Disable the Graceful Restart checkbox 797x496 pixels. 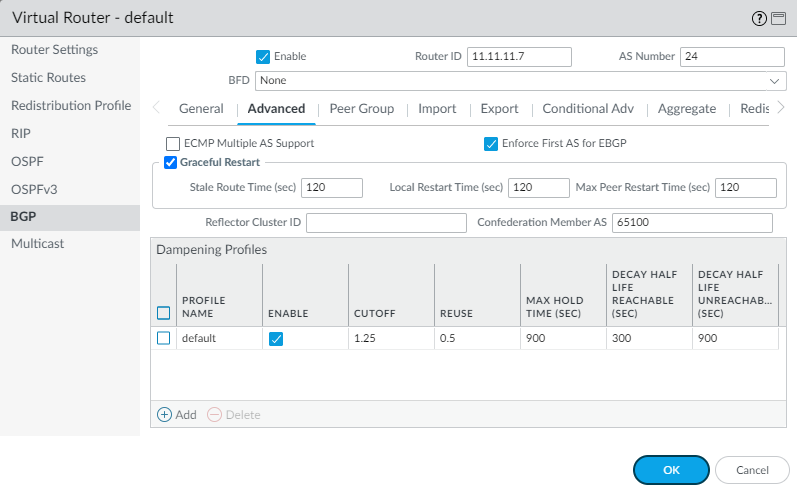pyautogui.click(x=170, y=162)
